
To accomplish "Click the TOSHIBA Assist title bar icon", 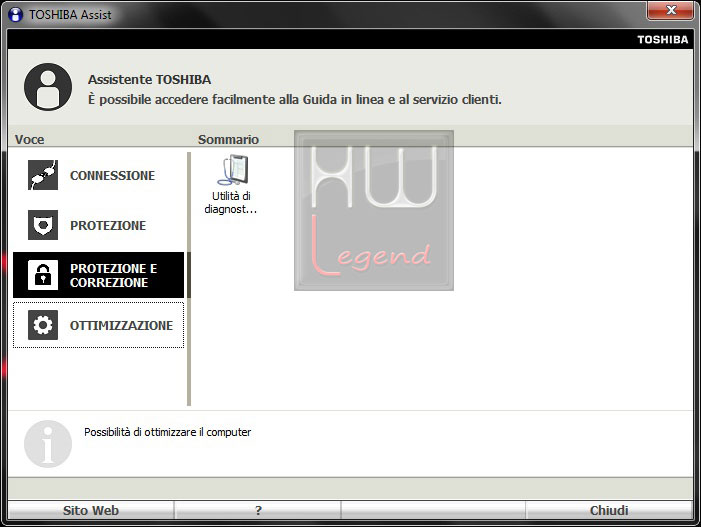I will coord(16,14).
